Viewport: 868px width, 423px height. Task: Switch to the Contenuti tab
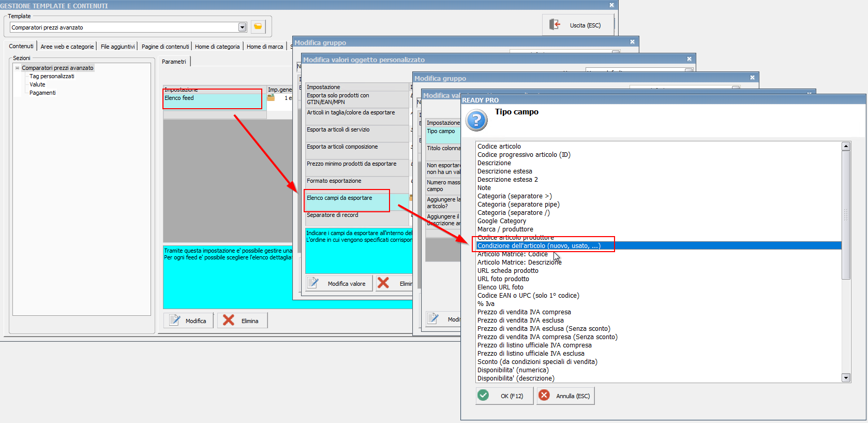coord(21,46)
